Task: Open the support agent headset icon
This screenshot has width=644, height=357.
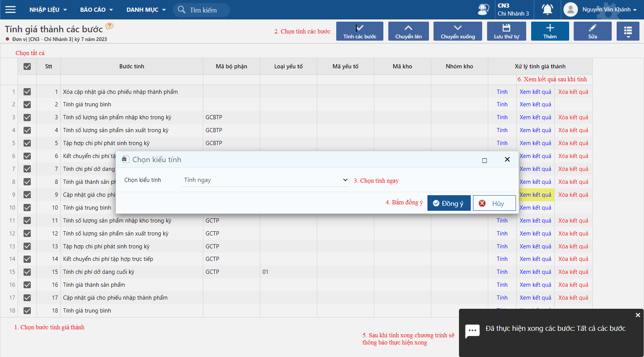Action: coord(483,9)
